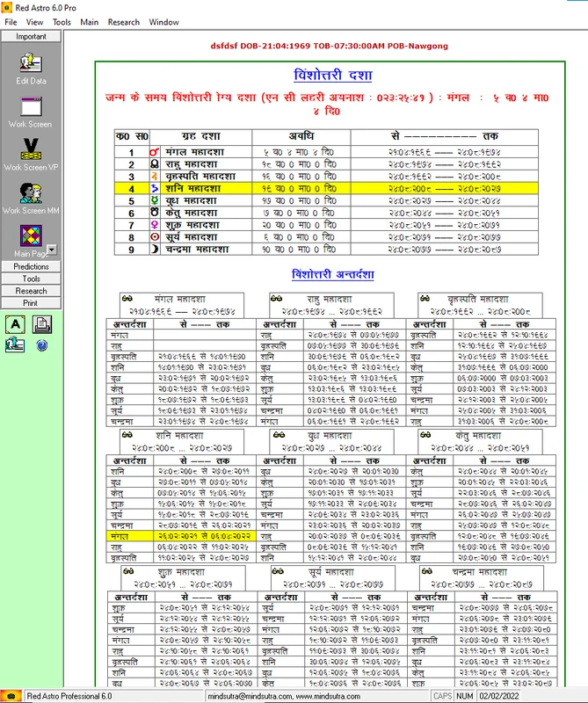The image size is (588, 703).
Task: Click the अवधि column header
Action: (301, 136)
